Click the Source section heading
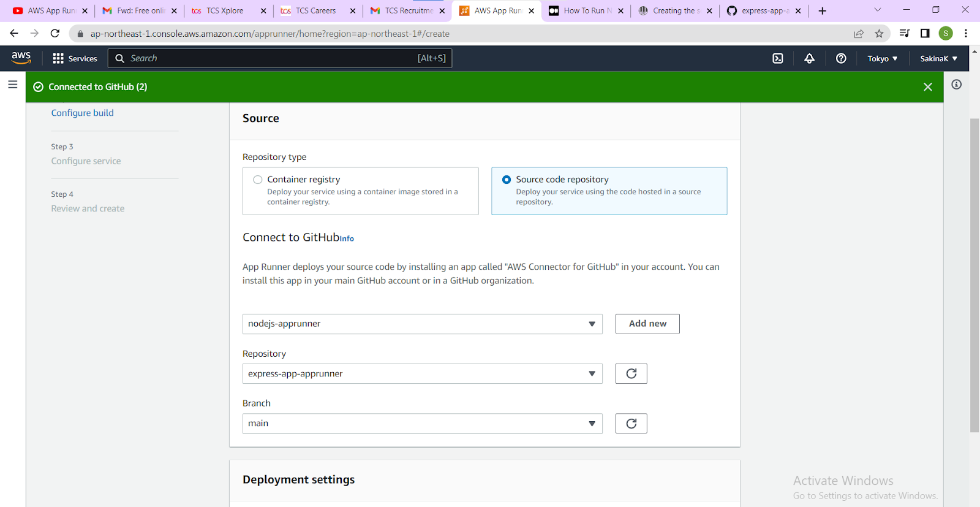Viewport: 980px width, 507px height. point(261,118)
